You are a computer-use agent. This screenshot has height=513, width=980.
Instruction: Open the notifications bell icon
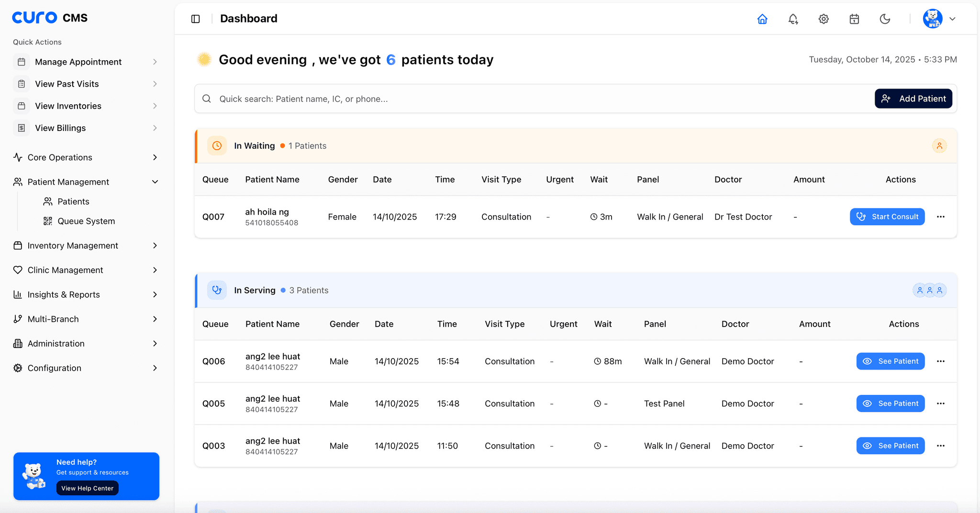(793, 19)
